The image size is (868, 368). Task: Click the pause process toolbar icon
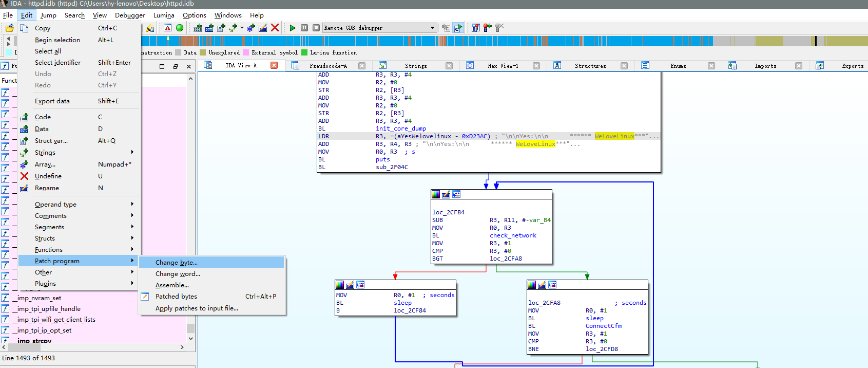click(x=304, y=28)
